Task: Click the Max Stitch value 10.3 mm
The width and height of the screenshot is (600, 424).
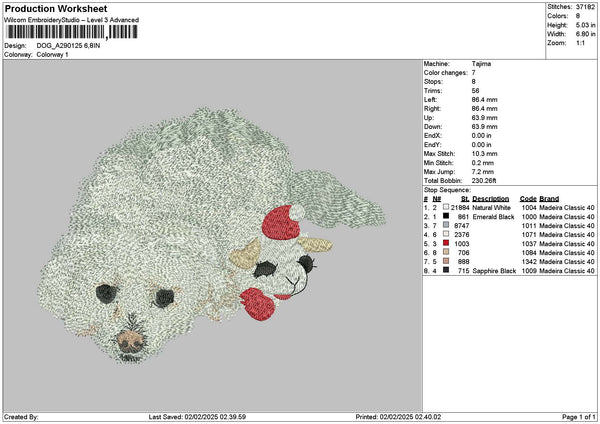Action: [484, 154]
